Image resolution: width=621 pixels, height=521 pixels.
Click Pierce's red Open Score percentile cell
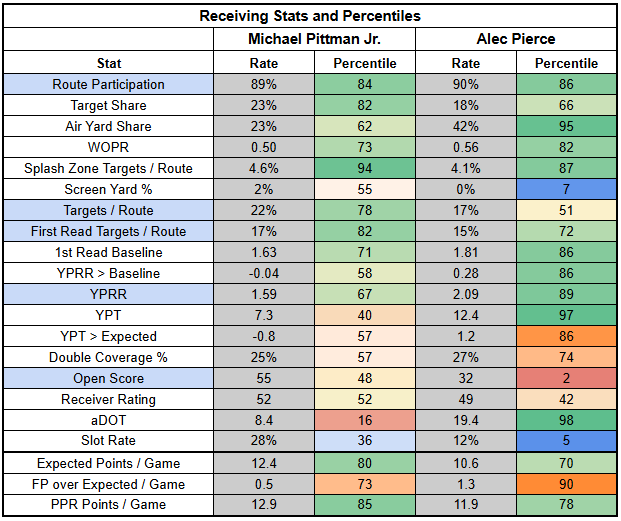(567, 378)
